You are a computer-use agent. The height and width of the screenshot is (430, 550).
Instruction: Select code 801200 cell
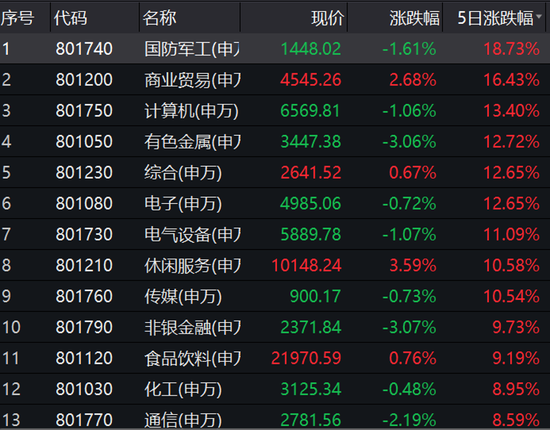pyautogui.click(x=84, y=80)
